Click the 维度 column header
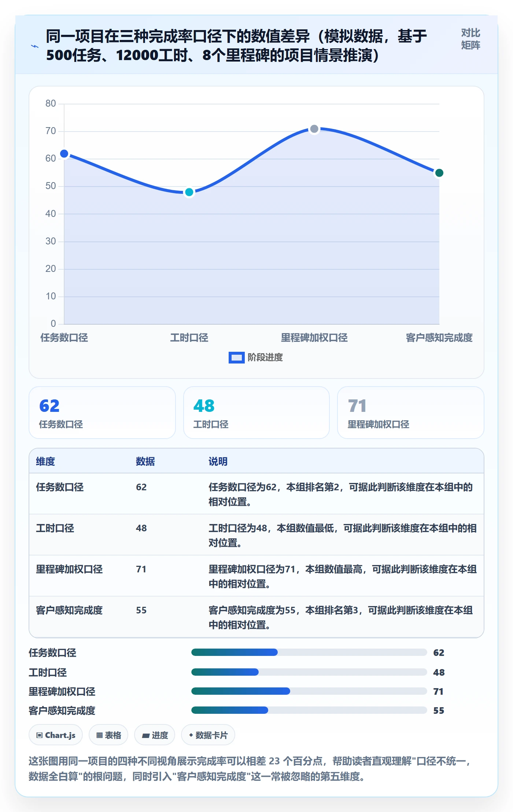513x812 pixels. (45, 461)
